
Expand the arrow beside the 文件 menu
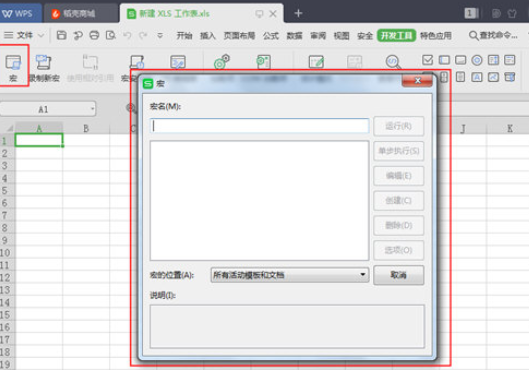tap(41, 35)
